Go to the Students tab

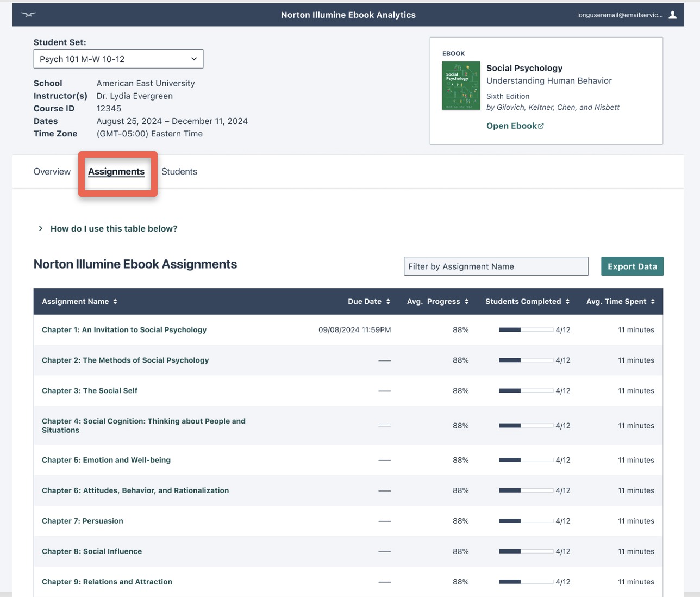pyautogui.click(x=179, y=171)
